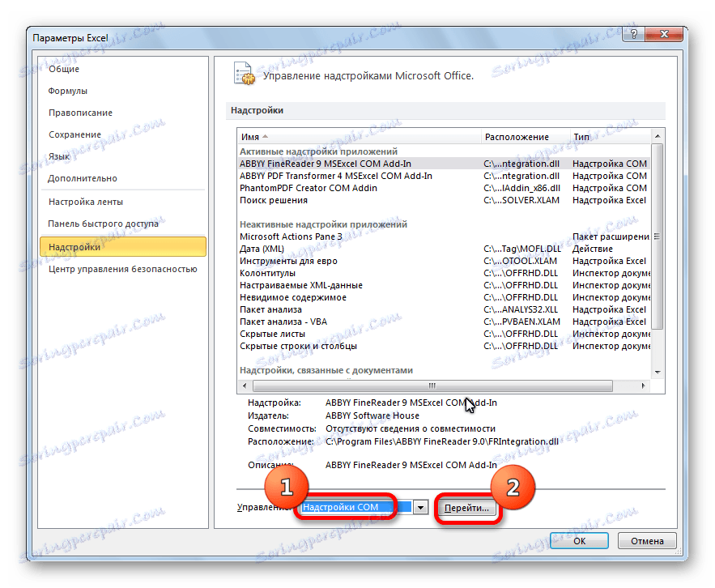Go to the Сохранение category
This screenshot has width=715, height=588.
[x=74, y=134]
